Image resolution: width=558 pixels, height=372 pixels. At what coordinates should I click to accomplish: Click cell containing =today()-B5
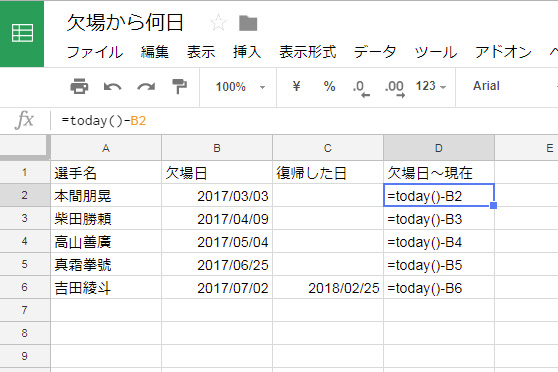(x=439, y=264)
